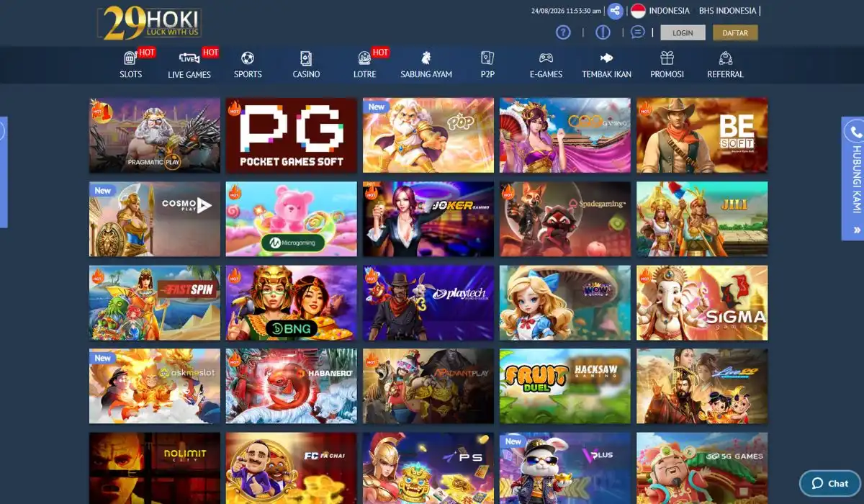Open the Joker Gaming provider tile
This screenshot has height=504, width=864.
pyautogui.click(x=428, y=219)
